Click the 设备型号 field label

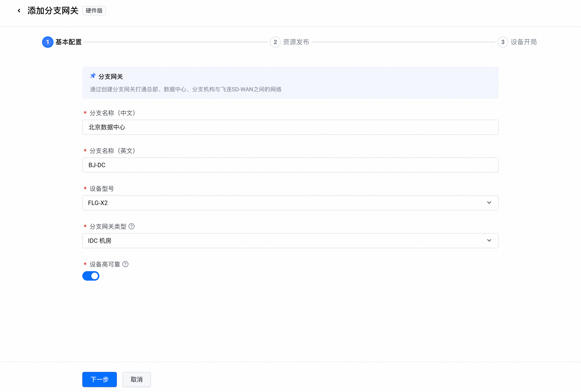click(102, 189)
